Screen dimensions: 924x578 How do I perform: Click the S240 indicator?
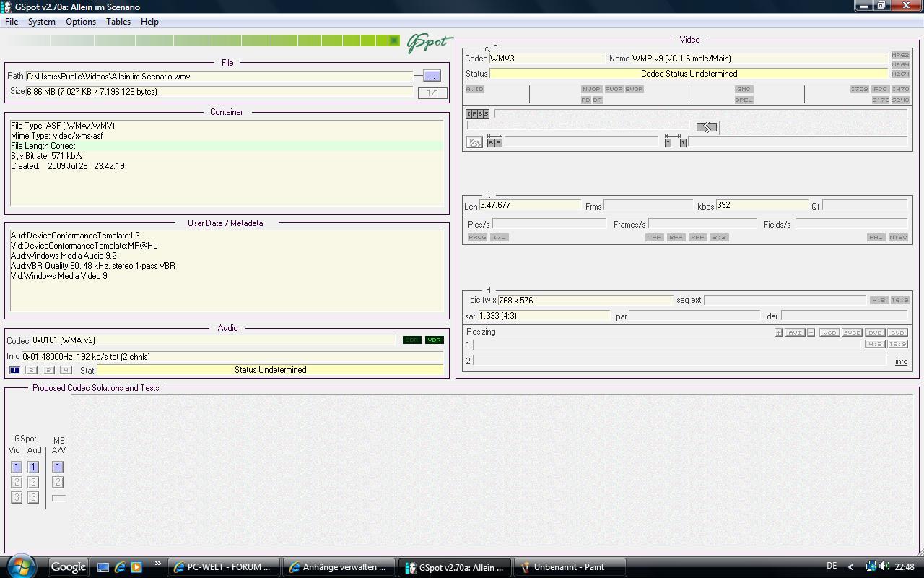(900, 100)
